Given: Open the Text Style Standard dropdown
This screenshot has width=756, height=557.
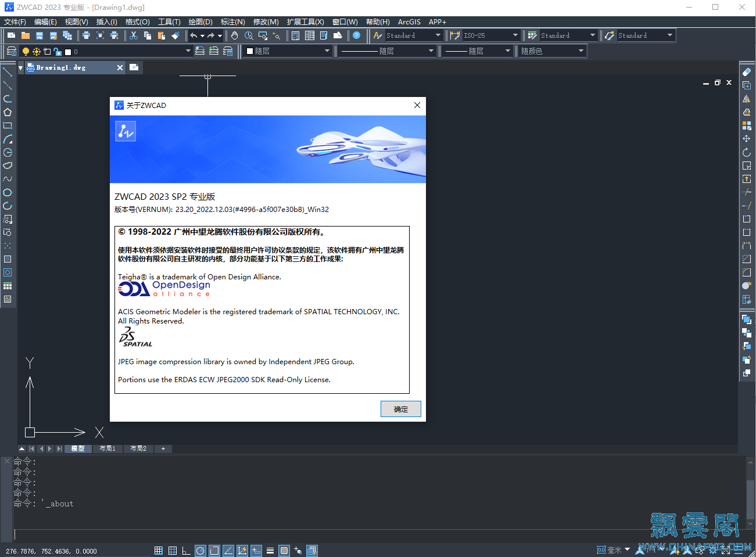Looking at the screenshot, I should point(414,35).
